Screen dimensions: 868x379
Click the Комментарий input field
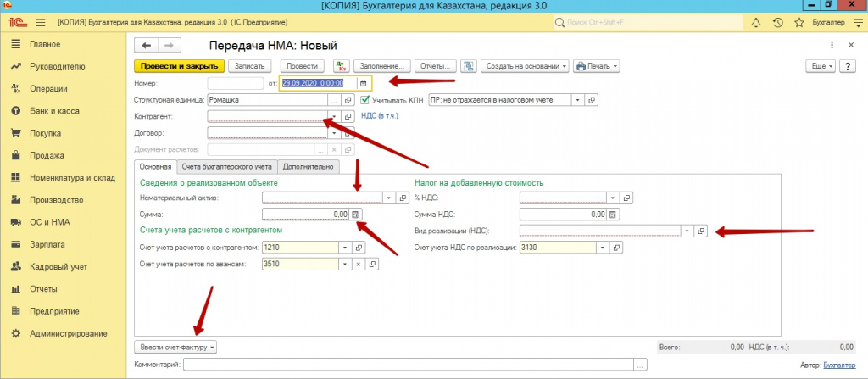tap(409, 364)
